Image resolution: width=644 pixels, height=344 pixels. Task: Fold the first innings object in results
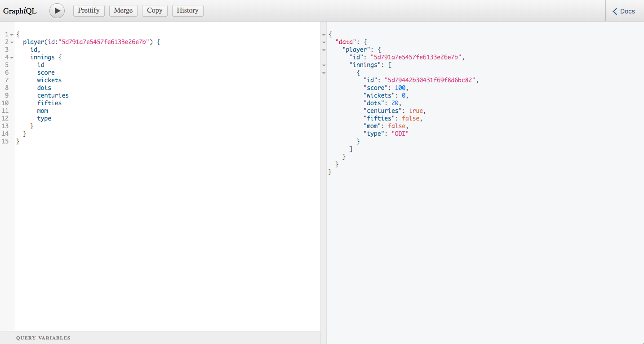point(324,73)
